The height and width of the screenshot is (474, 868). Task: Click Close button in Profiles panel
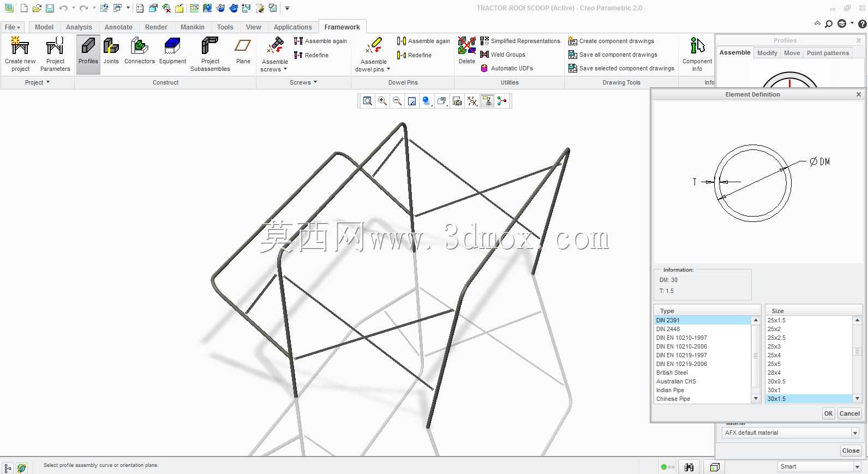coord(851,451)
